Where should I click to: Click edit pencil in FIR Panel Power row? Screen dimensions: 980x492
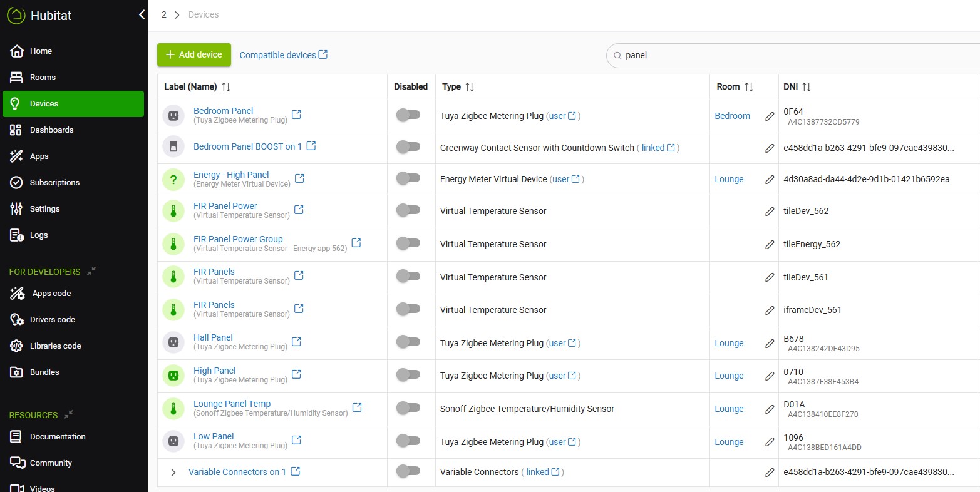click(x=770, y=212)
